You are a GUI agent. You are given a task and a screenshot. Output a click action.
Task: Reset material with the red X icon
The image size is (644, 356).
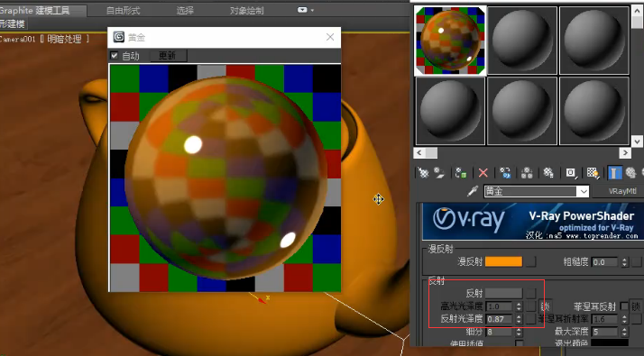[x=483, y=173]
